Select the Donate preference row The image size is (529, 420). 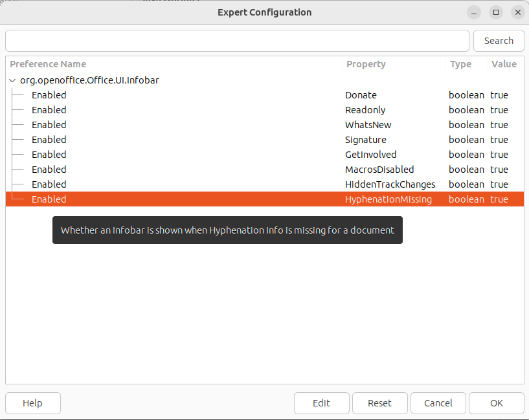point(361,95)
